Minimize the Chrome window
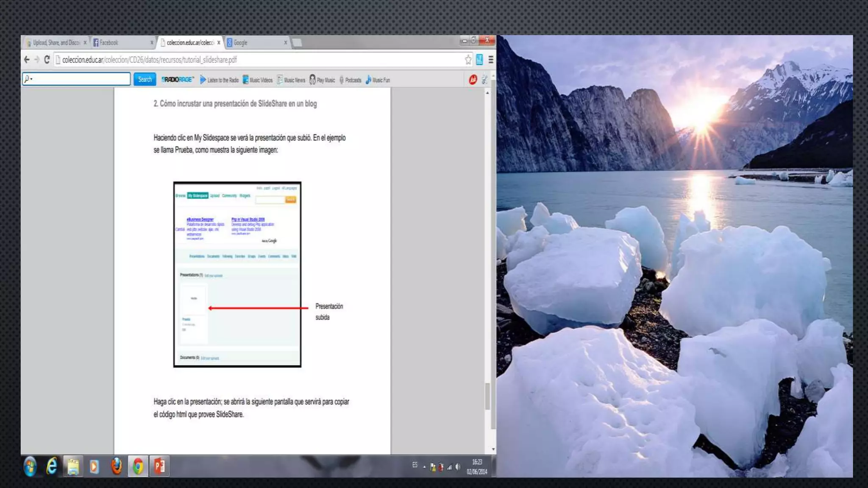The image size is (868, 488). pyautogui.click(x=464, y=40)
